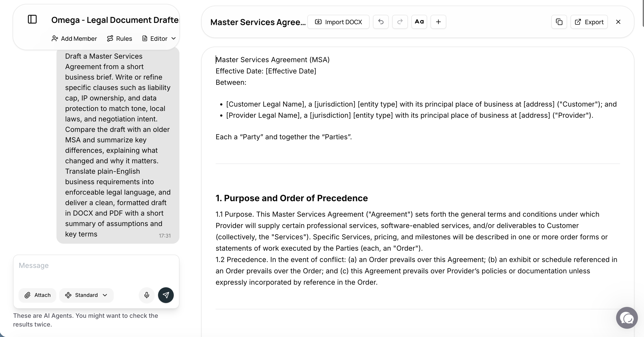The image size is (644, 337).
Task: Open the Standard mode dropdown
Action: click(x=86, y=295)
